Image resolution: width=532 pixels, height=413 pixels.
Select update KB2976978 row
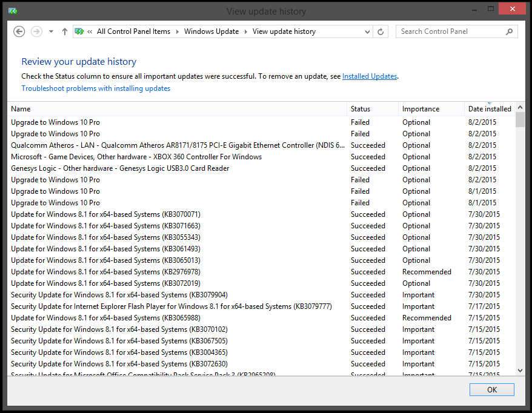pos(261,272)
